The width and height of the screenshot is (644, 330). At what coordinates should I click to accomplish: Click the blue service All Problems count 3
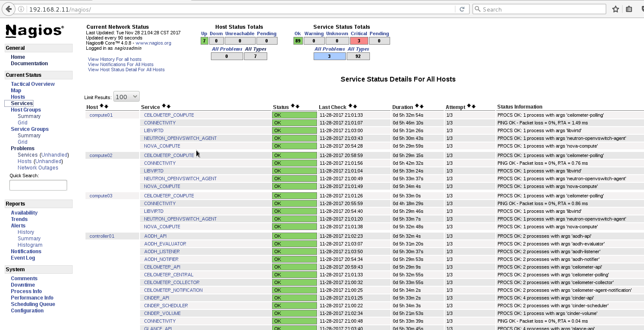[x=330, y=56]
